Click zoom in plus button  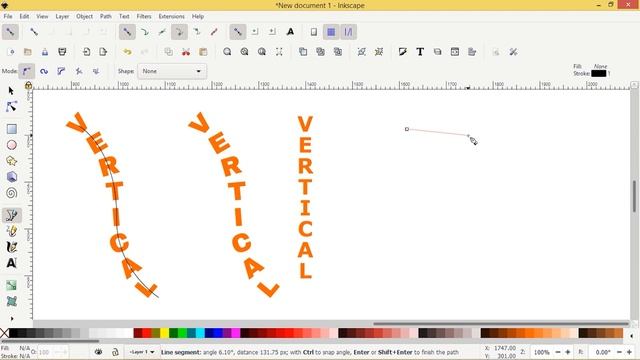point(567,352)
